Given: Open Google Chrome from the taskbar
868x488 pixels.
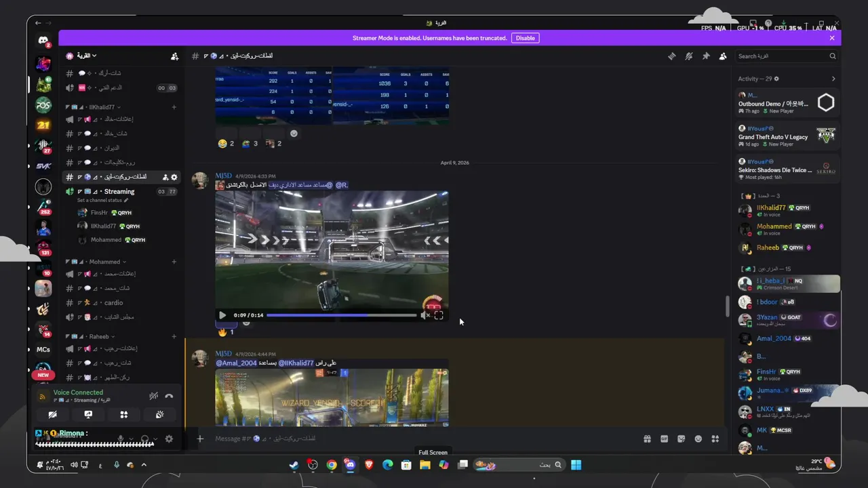Looking at the screenshot, I should tap(332, 465).
